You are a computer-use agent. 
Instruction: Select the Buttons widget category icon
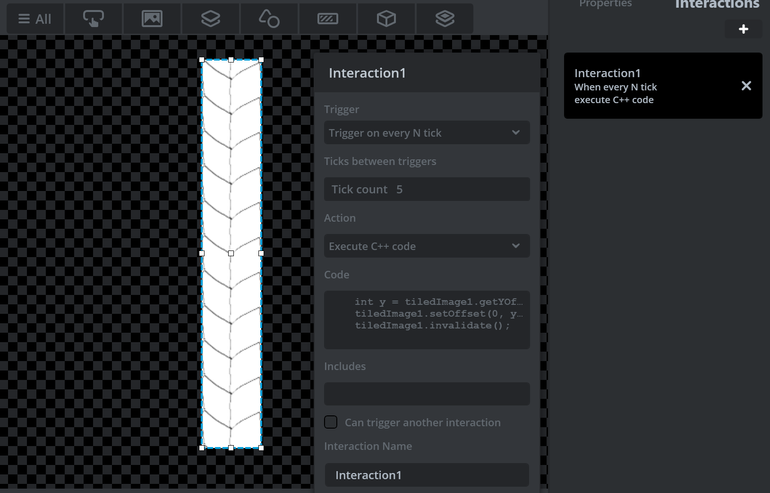coord(93,19)
